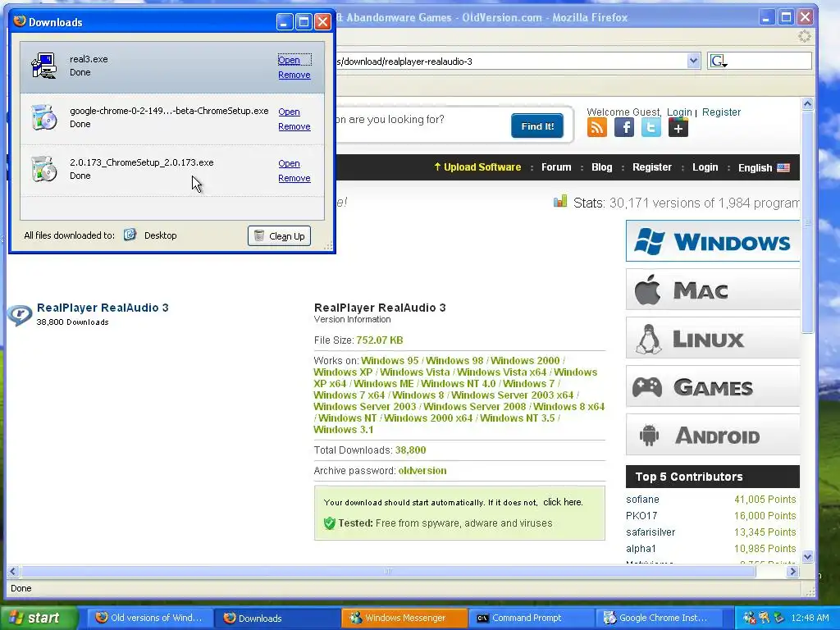The width and height of the screenshot is (840, 630).
Task: Click the Register link beside Welcome Guest
Action: click(721, 112)
